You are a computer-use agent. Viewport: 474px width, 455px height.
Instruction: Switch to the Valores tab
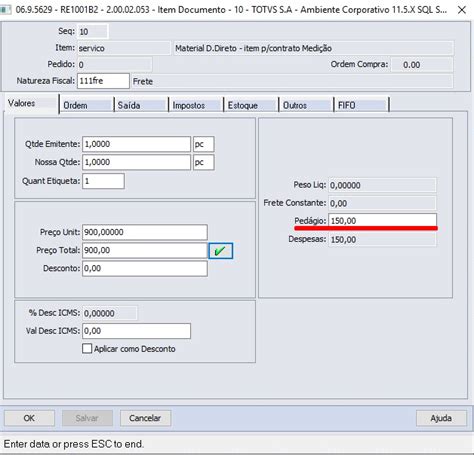(31, 104)
